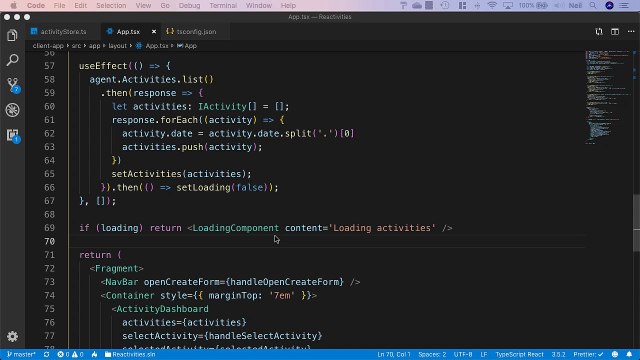Open the File menu
This screenshot has width=640, height=360.
59,5
